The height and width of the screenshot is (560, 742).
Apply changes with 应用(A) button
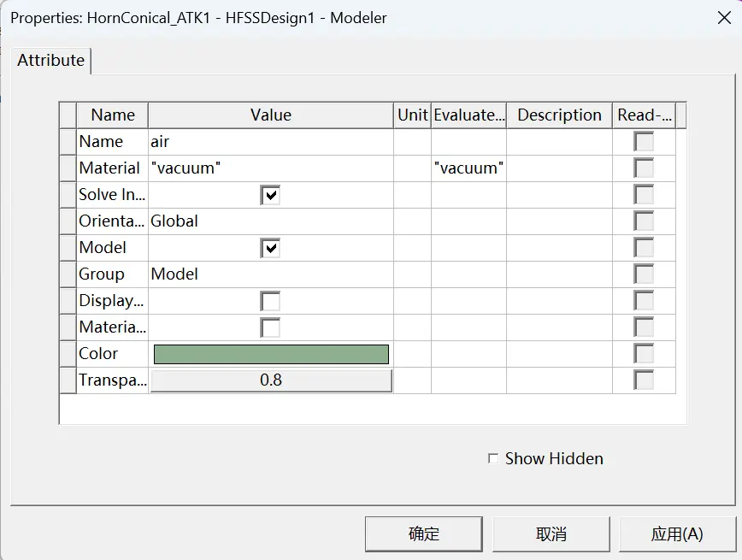677,534
